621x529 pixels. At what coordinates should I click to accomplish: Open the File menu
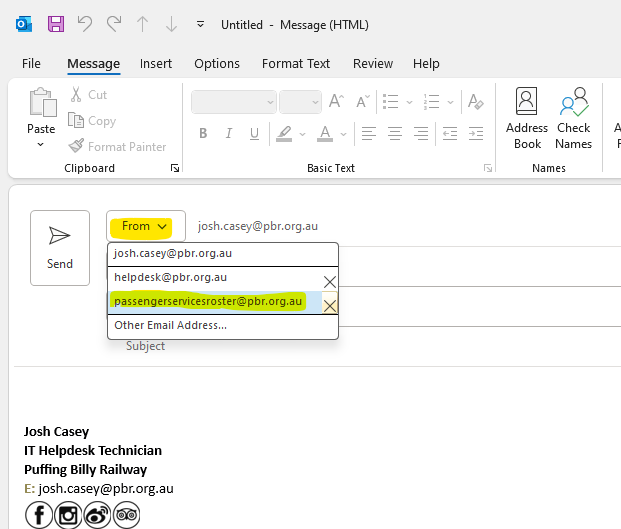[31, 64]
